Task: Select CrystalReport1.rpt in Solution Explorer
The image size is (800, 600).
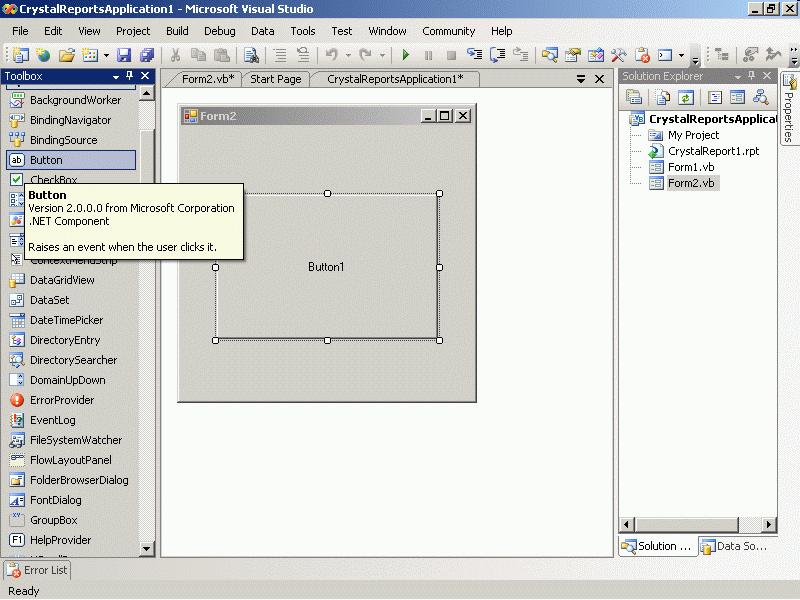Action: tap(713, 151)
